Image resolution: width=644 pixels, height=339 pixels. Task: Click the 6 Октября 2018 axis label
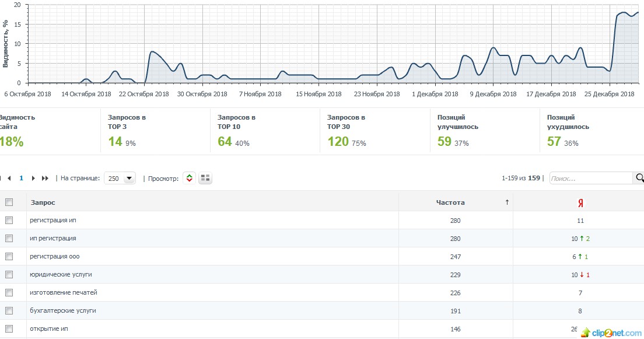[x=27, y=94]
